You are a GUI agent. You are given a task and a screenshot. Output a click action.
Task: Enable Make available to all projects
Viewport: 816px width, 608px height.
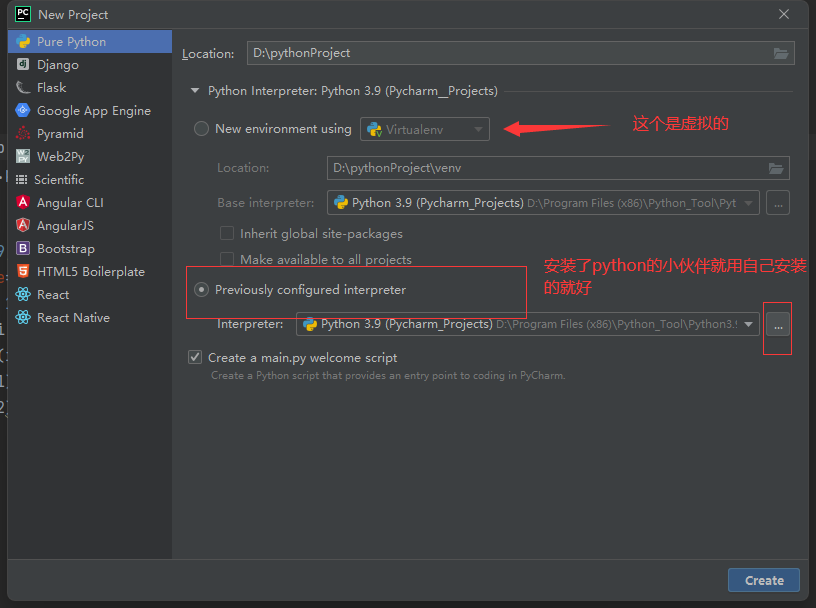point(227,259)
